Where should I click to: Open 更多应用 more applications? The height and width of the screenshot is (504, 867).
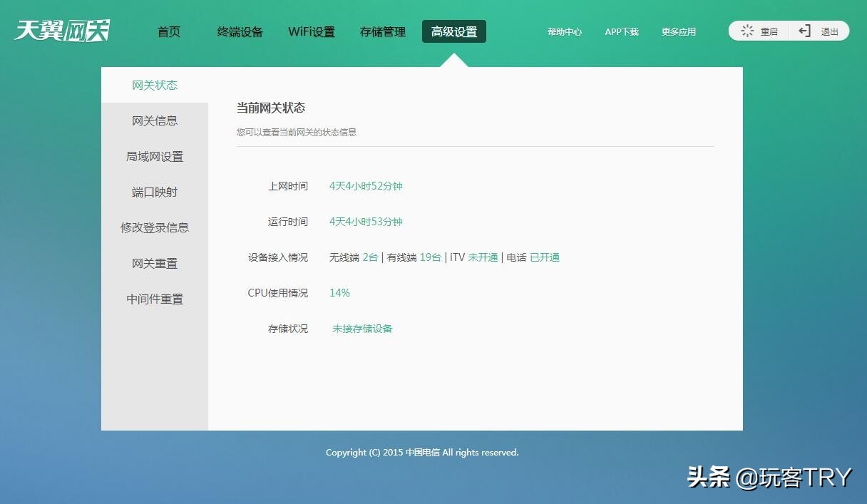click(677, 31)
